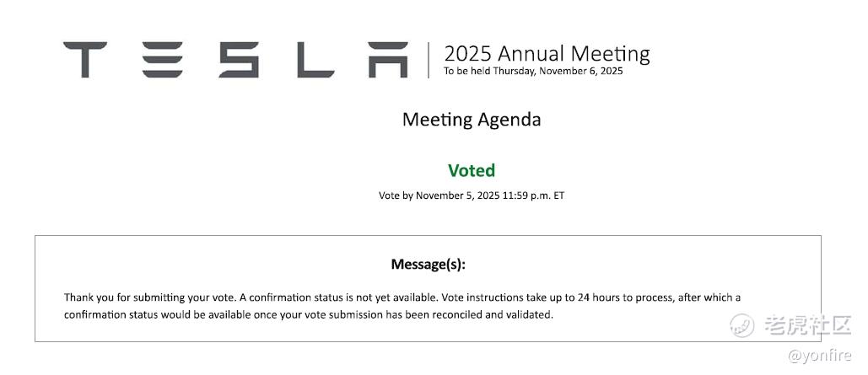Screen dimensions: 868x375
Task: Click the vertical divider beside Tesla logo
Action: click(x=429, y=60)
